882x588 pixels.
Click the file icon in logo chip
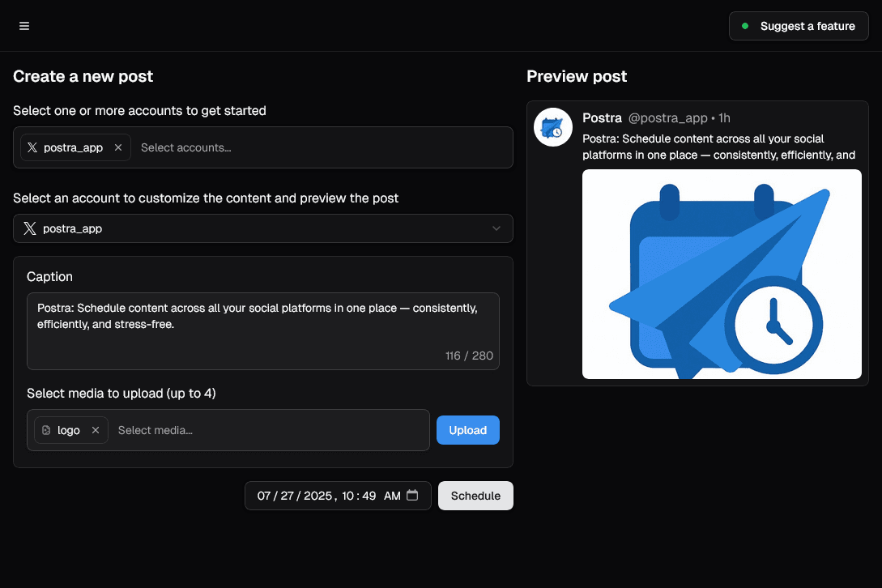[46, 430]
